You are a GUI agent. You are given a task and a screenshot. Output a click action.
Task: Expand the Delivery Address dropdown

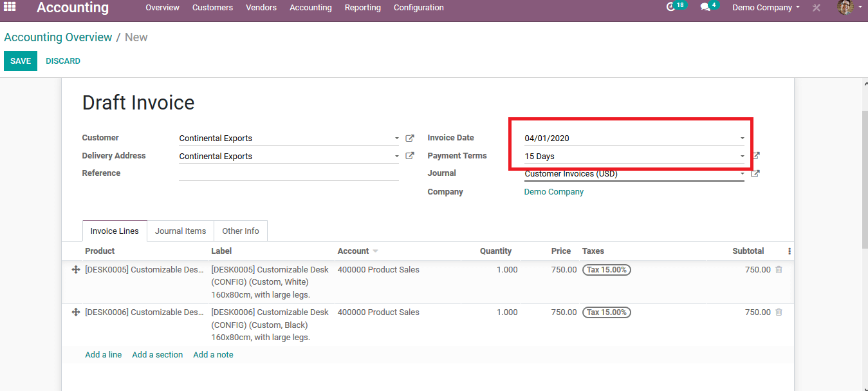coord(397,157)
